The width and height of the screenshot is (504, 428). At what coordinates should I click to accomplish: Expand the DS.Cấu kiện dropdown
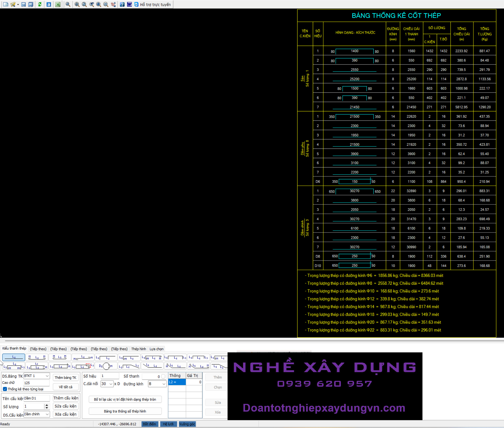(x=47, y=414)
